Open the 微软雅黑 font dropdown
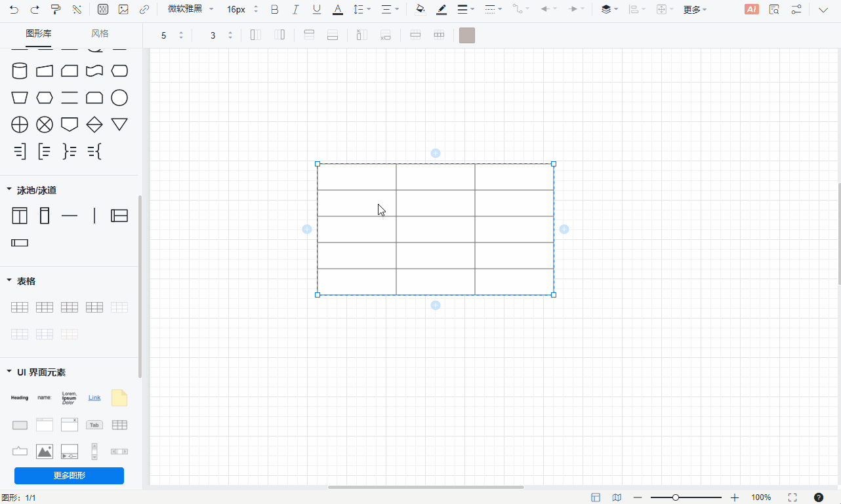841x504 pixels. [190, 10]
